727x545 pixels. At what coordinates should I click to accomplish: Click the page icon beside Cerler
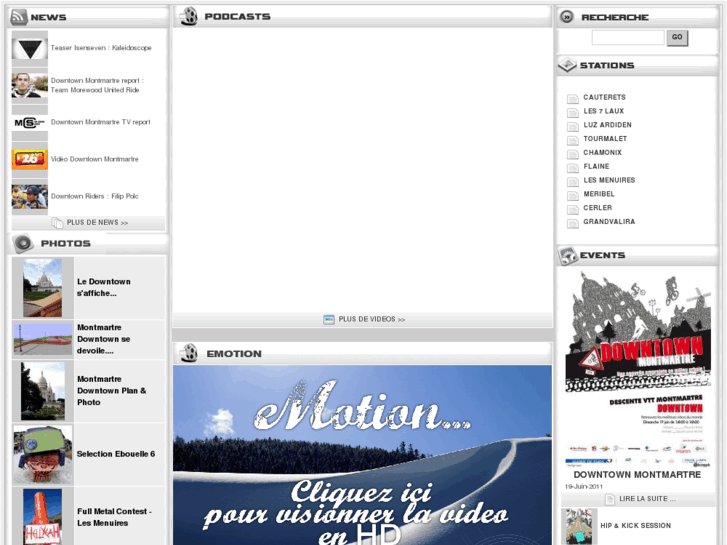tap(573, 209)
